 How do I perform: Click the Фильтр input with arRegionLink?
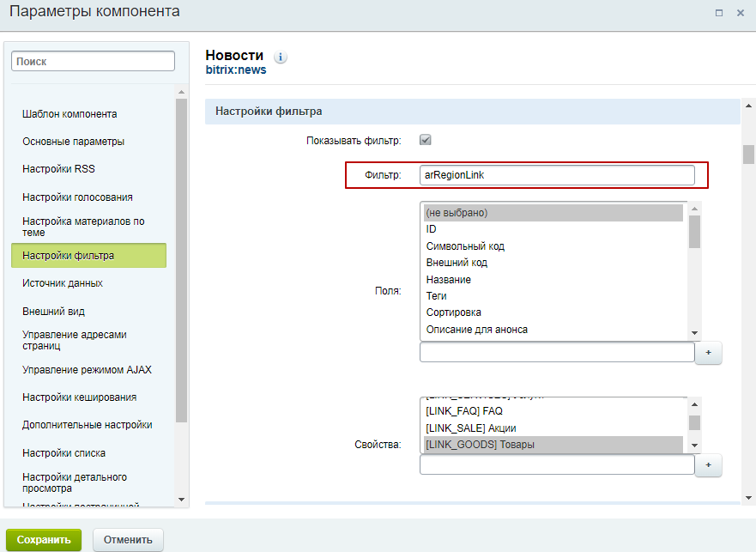click(557, 175)
